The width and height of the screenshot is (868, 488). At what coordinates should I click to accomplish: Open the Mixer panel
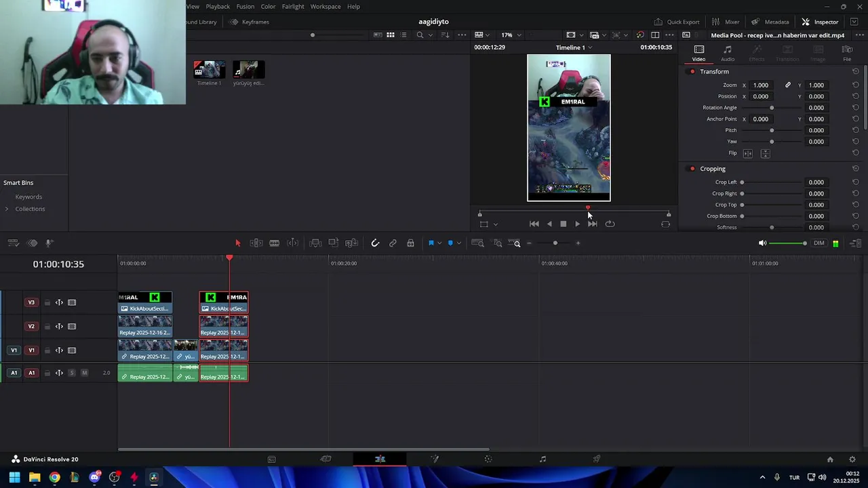[726, 22]
